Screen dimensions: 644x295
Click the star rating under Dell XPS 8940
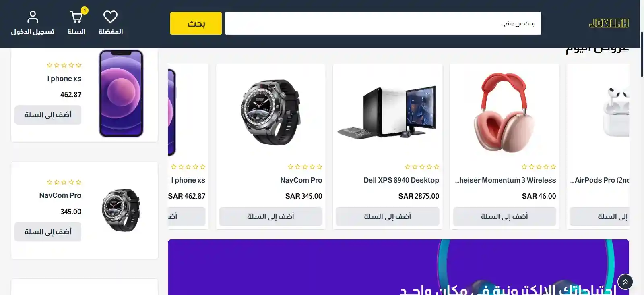pyautogui.click(x=422, y=167)
